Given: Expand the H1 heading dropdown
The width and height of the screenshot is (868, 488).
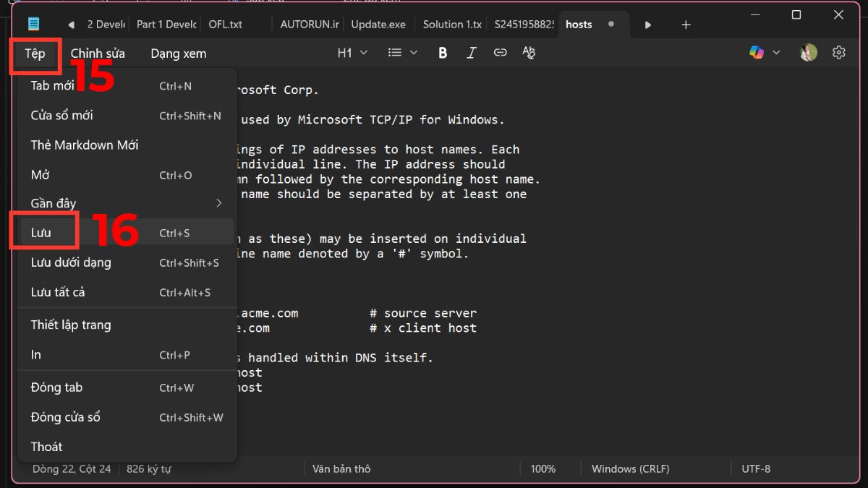Looking at the screenshot, I should (x=353, y=53).
